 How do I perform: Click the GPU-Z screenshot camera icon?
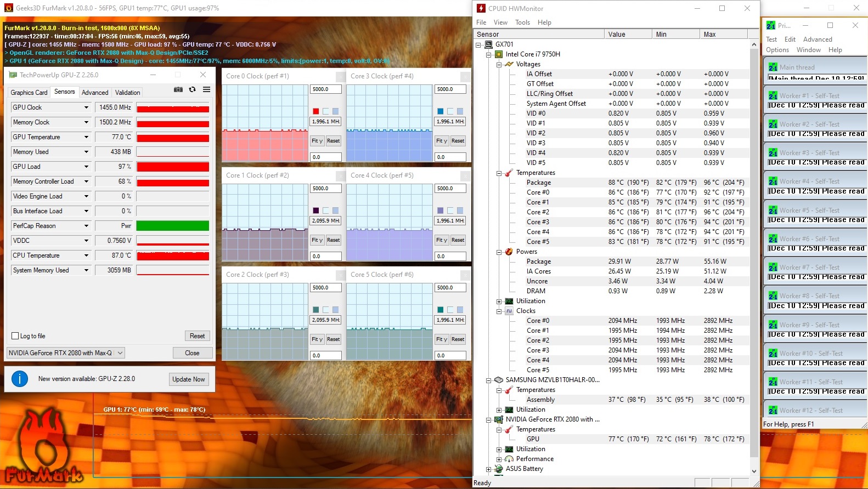click(x=178, y=89)
